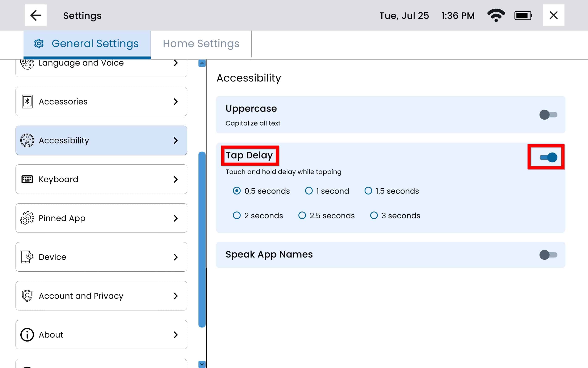Click the Pinned App gears icon

(27, 218)
